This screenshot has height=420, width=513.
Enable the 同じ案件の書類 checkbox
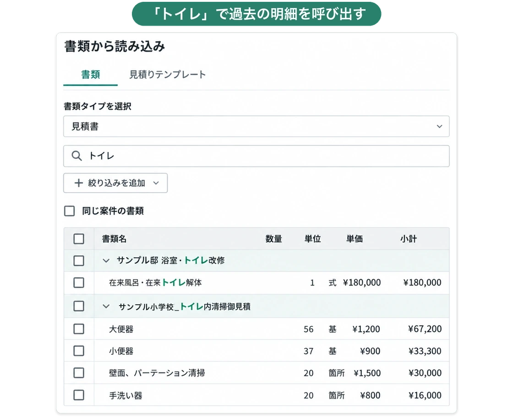(x=69, y=211)
